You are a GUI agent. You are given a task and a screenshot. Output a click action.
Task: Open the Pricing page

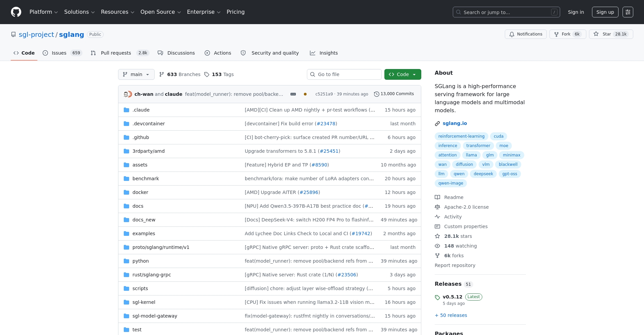coord(235,12)
